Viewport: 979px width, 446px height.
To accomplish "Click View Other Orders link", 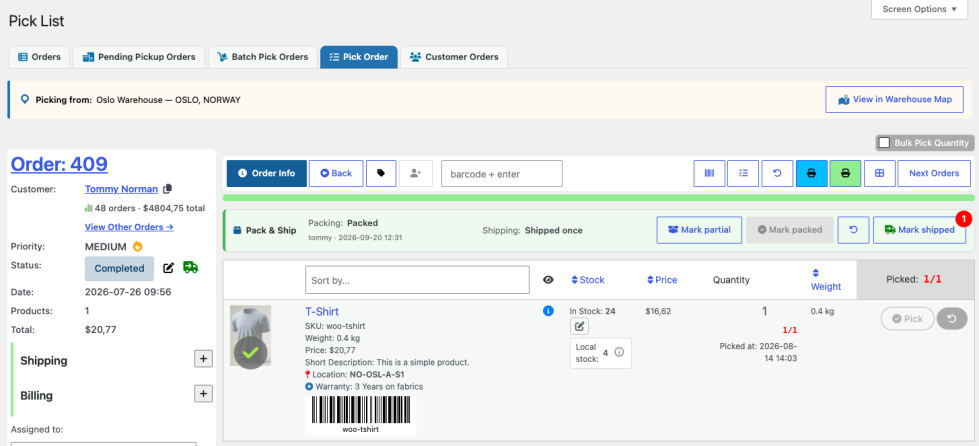I will (x=129, y=227).
